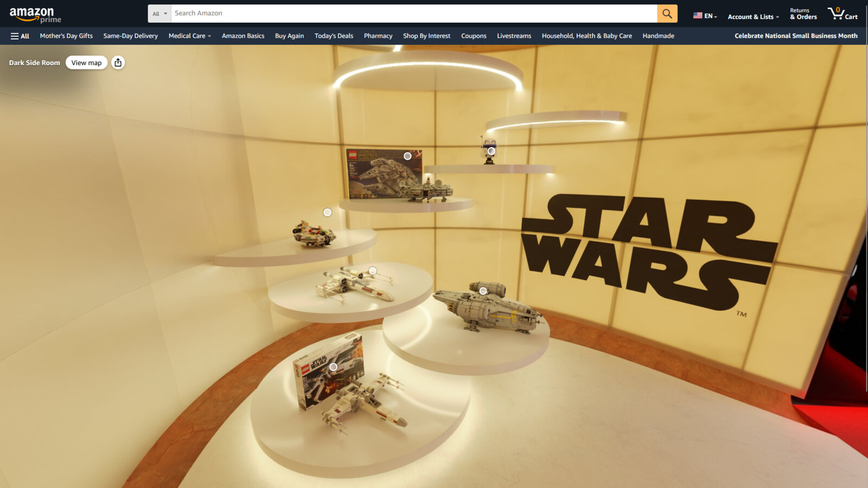Focus the Search Amazon input field
Screen dimensions: 868x488
pyautogui.click(x=414, y=14)
